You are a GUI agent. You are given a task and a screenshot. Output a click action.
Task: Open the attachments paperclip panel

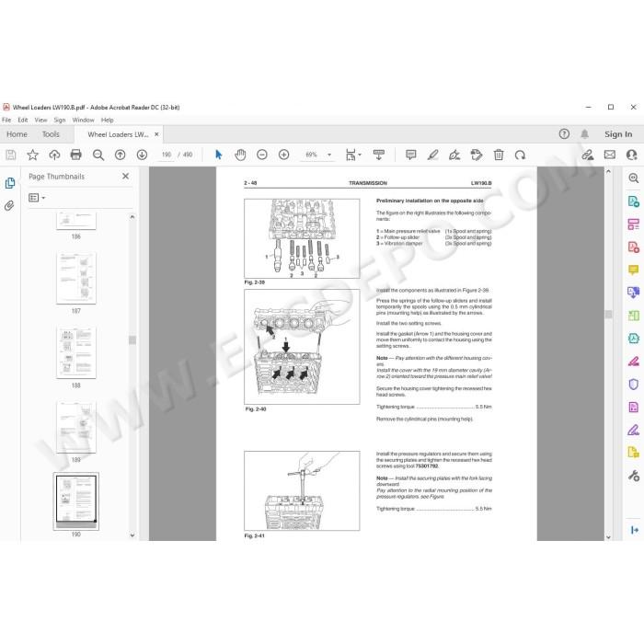(9, 205)
